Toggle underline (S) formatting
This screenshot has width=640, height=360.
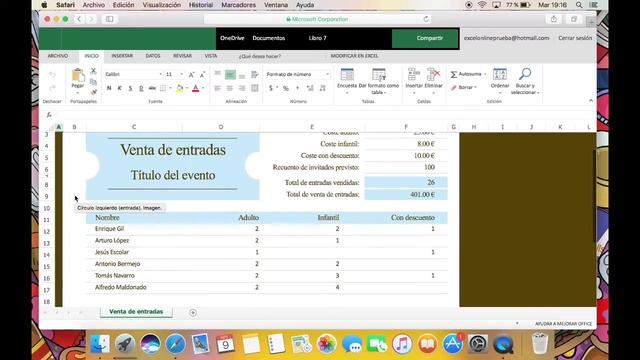pyautogui.click(x=130, y=88)
